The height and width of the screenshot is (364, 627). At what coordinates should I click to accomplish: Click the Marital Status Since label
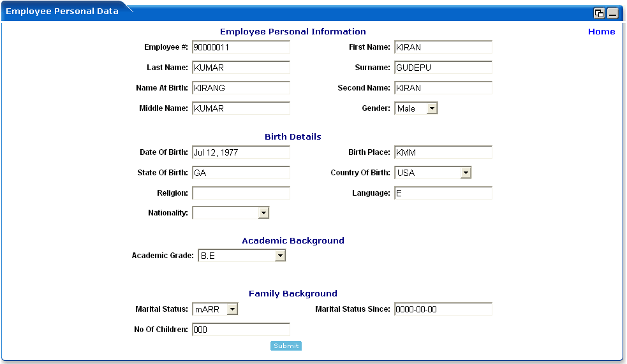pos(353,309)
